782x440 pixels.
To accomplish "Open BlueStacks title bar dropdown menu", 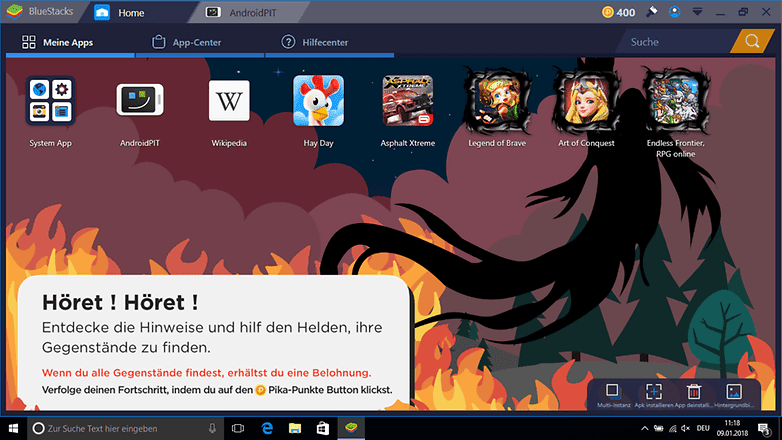I will [697, 11].
